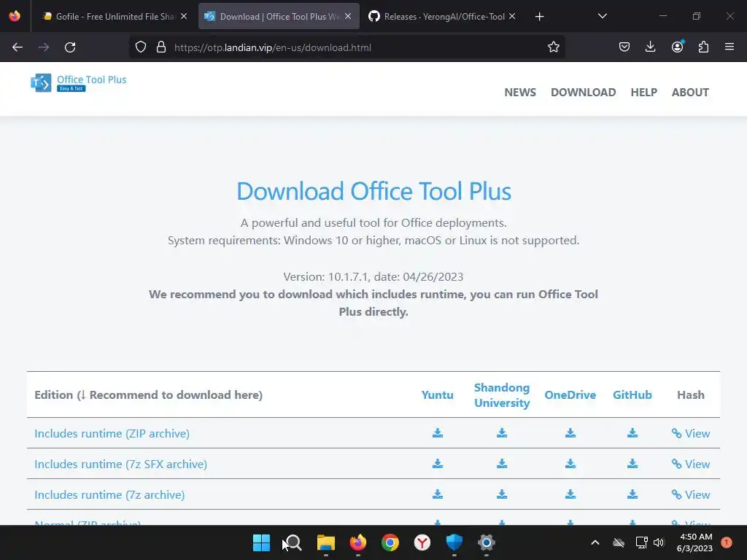Open the Firefox application menu
The width and height of the screenshot is (747, 560).
point(729,47)
